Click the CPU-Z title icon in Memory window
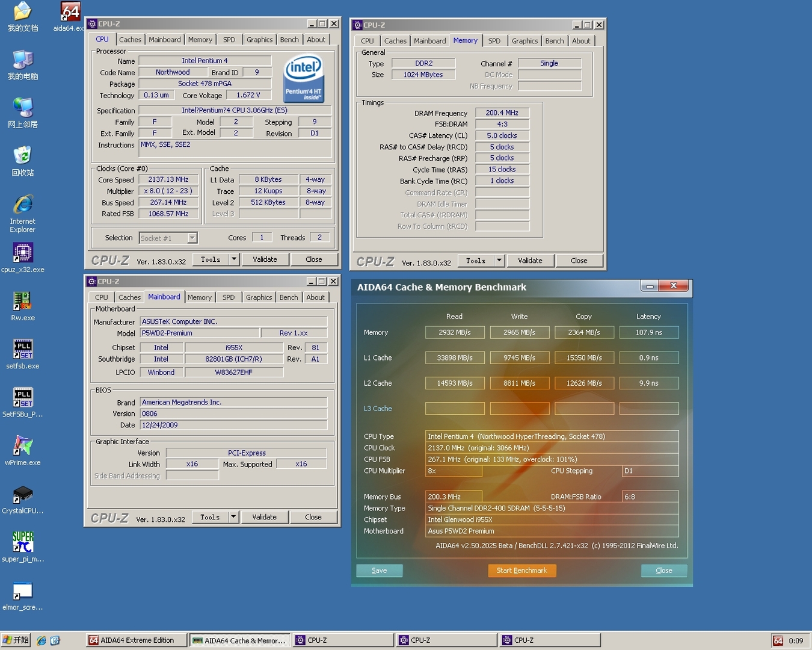This screenshot has width=812, height=650. [x=357, y=25]
